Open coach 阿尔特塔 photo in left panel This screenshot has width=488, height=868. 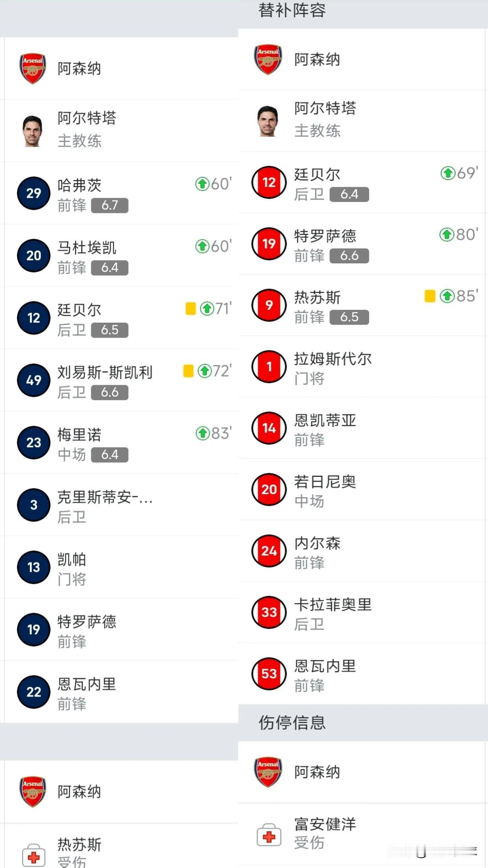(33, 131)
